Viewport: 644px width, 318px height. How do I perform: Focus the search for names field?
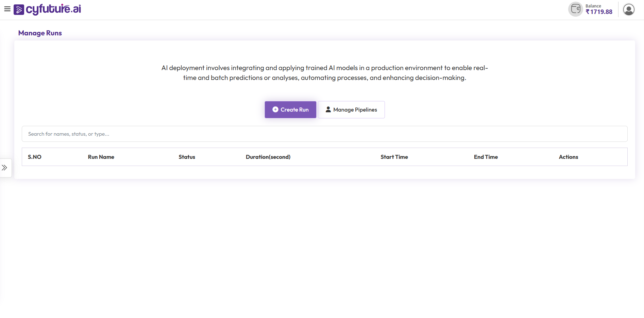324,134
